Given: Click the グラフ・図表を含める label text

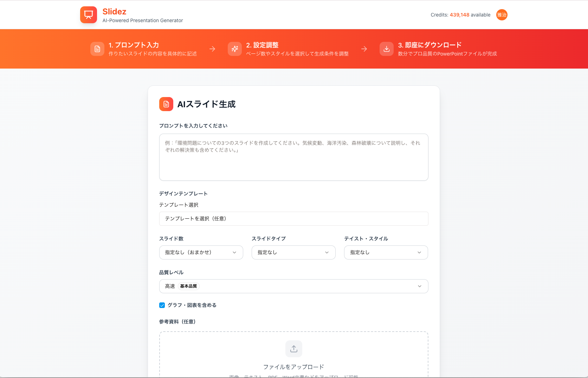Looking at the screenshot, I should 192,305.
